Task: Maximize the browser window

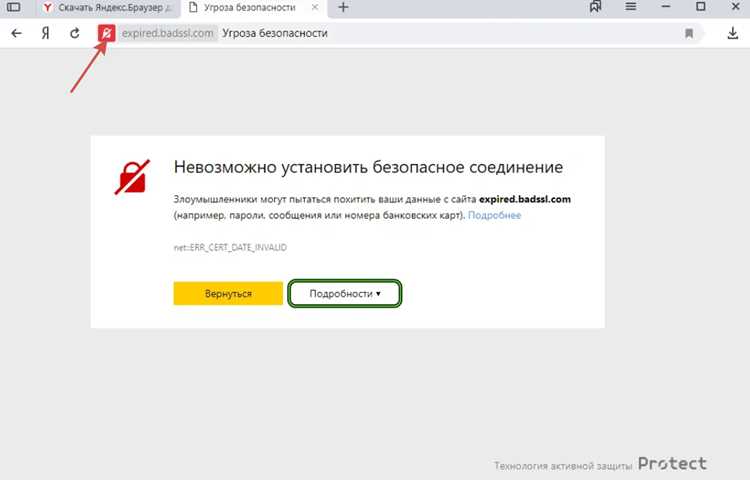Action: (700, 7)
